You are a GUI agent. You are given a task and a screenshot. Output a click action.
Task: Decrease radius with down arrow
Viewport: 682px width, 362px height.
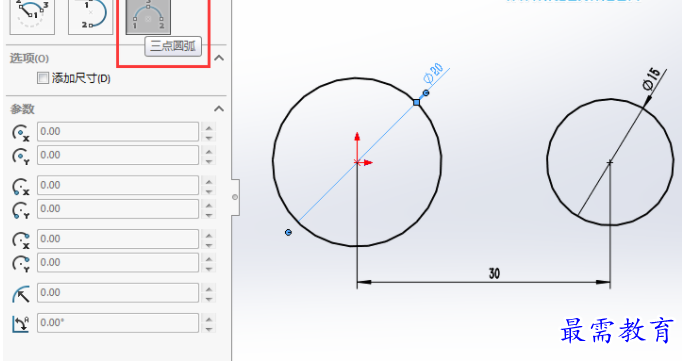pyautogui.click(x=209, y=298)
